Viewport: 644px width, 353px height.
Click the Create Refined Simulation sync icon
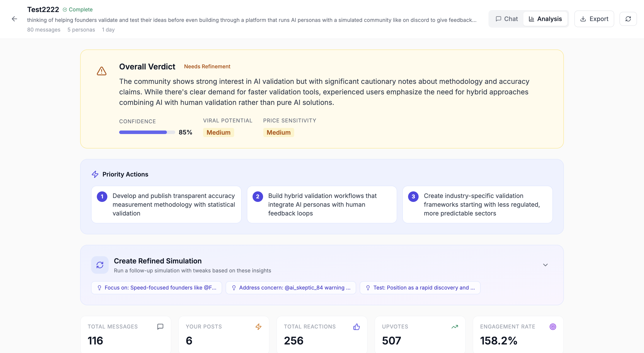click(x=100, y=265)
